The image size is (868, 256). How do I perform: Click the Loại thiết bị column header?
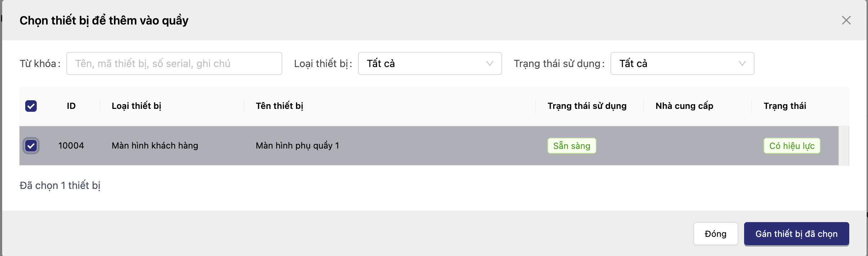(x=137, y=106)
